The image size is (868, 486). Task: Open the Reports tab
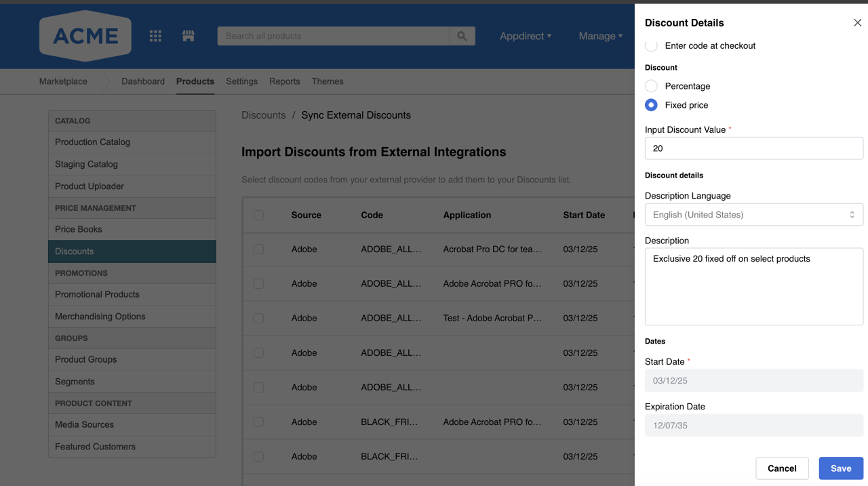tap(284, 81)
